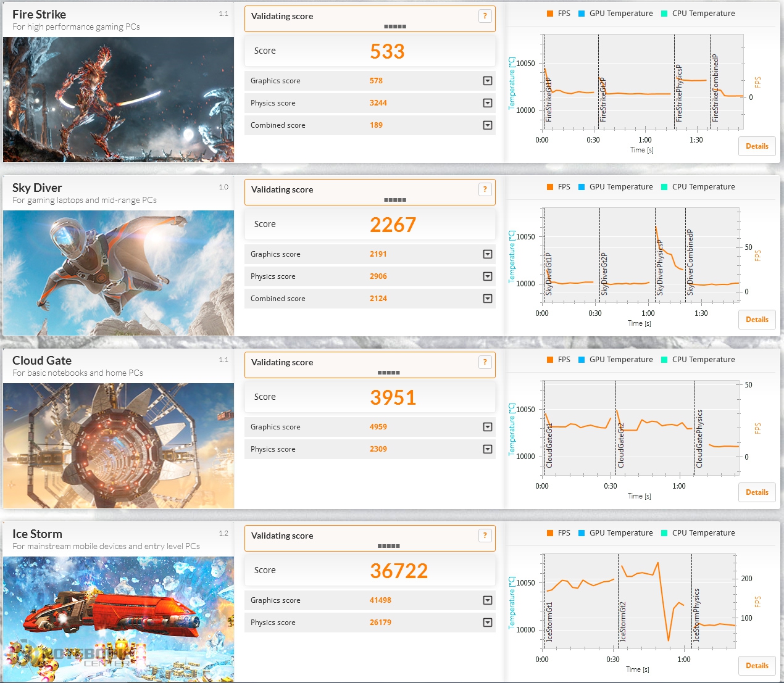Click the Ice Storm help question mark
784x683 pixels.
click(x=485, y=536)
